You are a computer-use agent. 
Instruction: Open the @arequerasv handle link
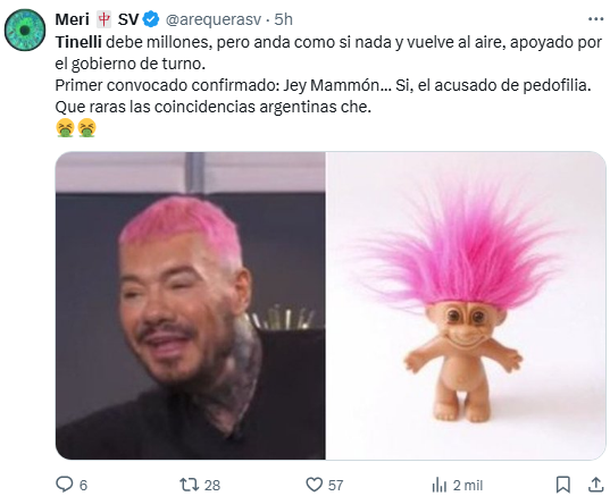coord(213,20)
